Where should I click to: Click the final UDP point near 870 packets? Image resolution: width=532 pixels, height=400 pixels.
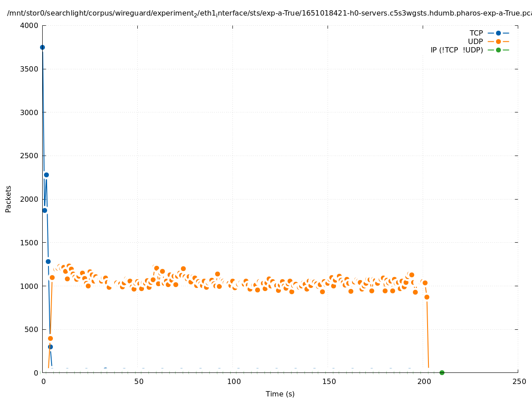pos(427,297)
